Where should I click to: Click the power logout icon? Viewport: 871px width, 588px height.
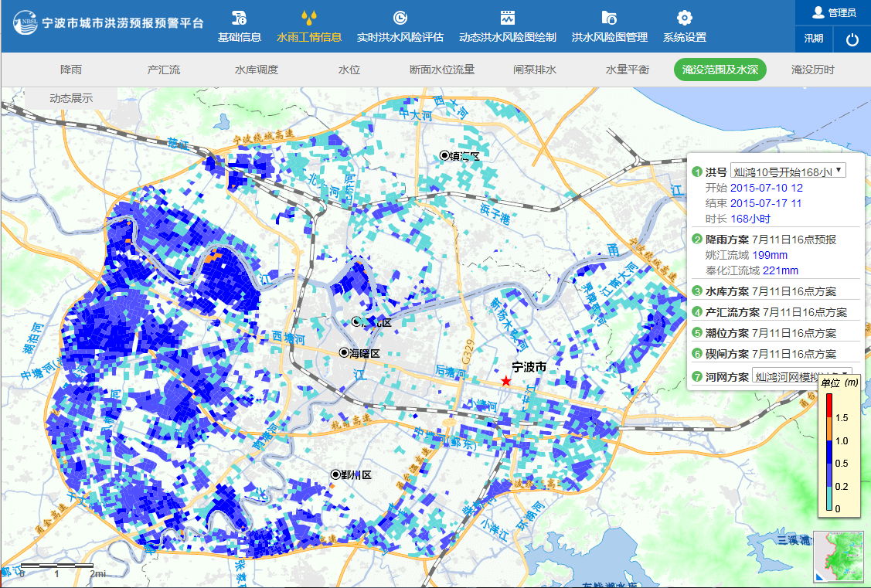coord(852,39)
